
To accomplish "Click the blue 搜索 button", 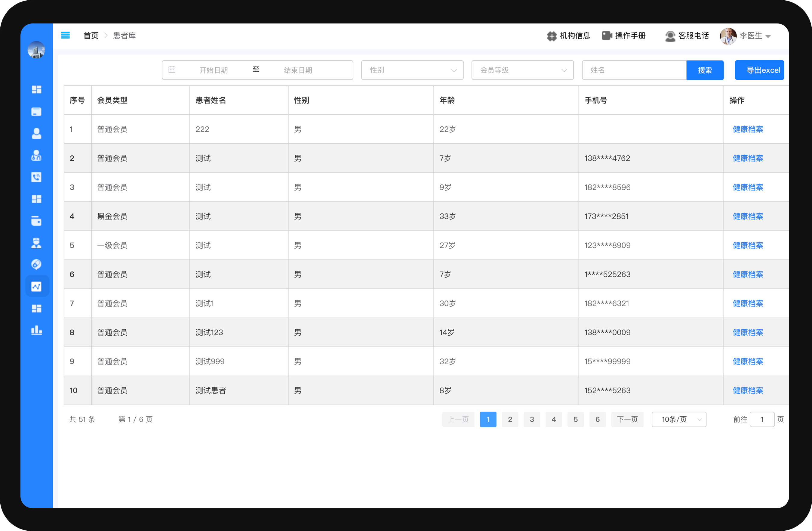I will [705, 70].
